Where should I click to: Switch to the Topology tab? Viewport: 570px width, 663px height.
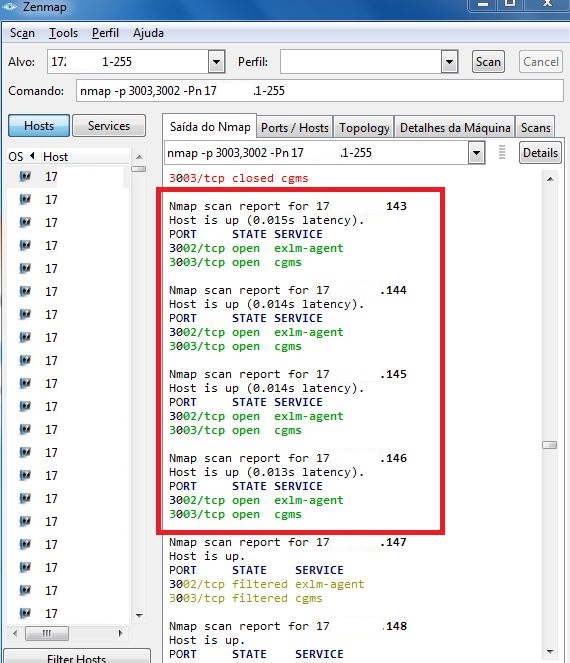tap(364, 128)
